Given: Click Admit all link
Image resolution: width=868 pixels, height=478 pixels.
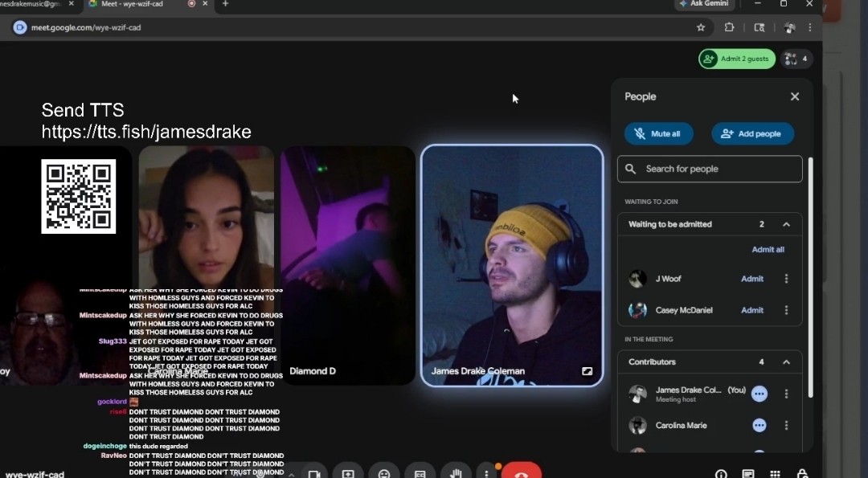Looking at the screenshot, I should [768, 250].
